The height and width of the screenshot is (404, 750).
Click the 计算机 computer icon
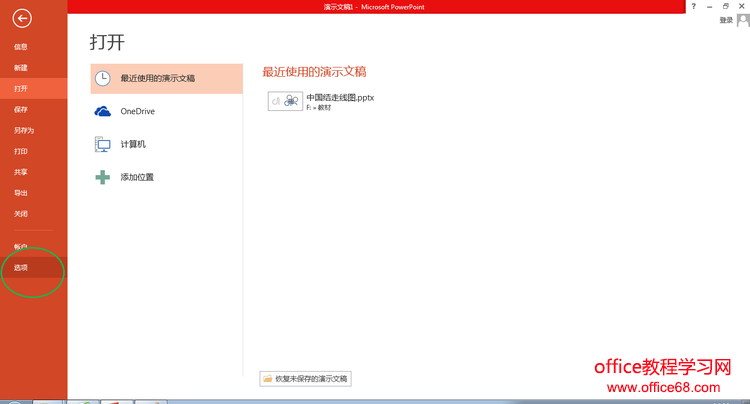pyautogui.click(x=102, y=144)
